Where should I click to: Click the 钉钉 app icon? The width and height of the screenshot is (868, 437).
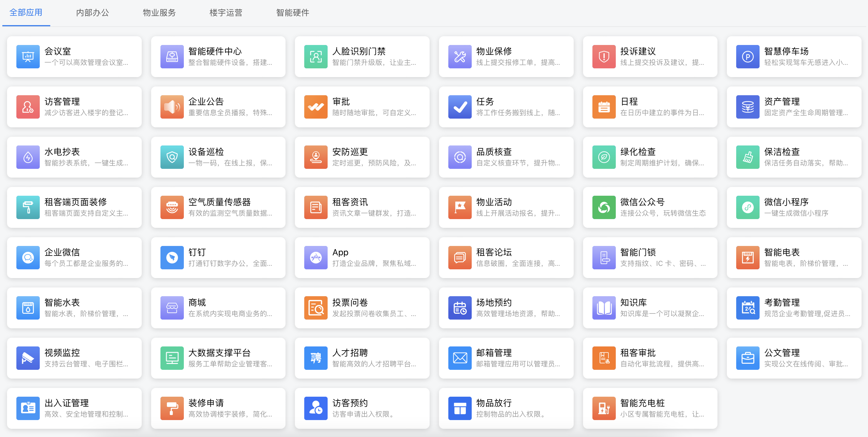(172, 258)
